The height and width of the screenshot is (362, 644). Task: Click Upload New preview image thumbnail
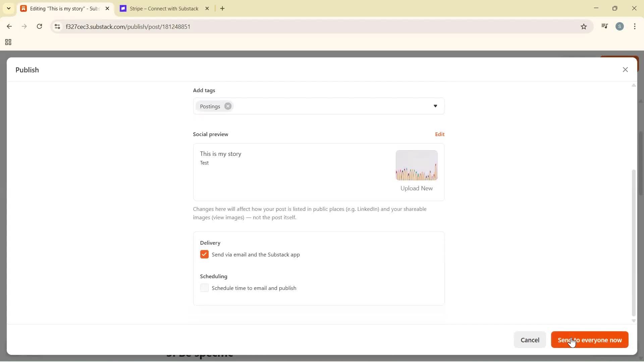(x=417, y=165)
